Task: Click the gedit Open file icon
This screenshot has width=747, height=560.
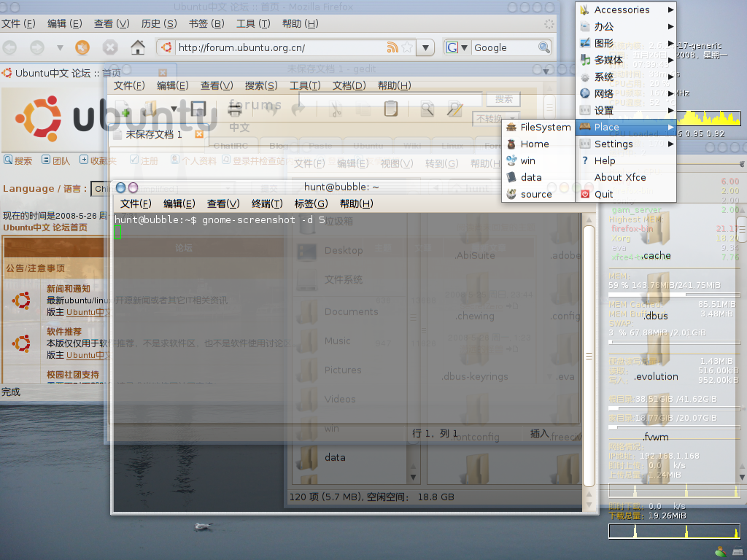Action: 152,109
